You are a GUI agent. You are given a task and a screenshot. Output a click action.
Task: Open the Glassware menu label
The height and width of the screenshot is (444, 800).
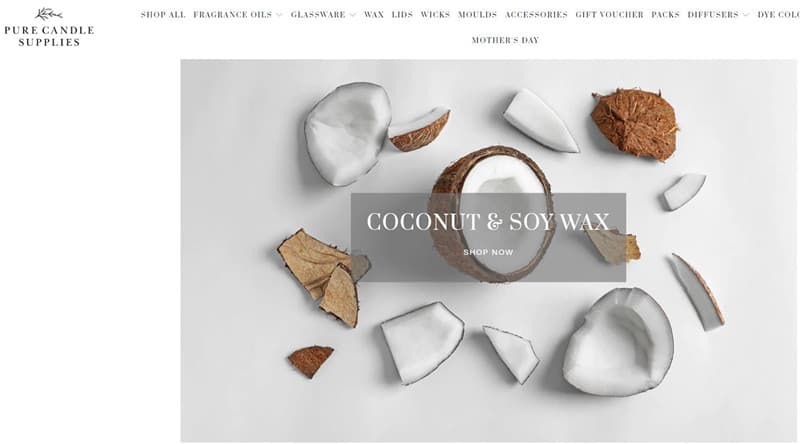click(x=318, y=15)
